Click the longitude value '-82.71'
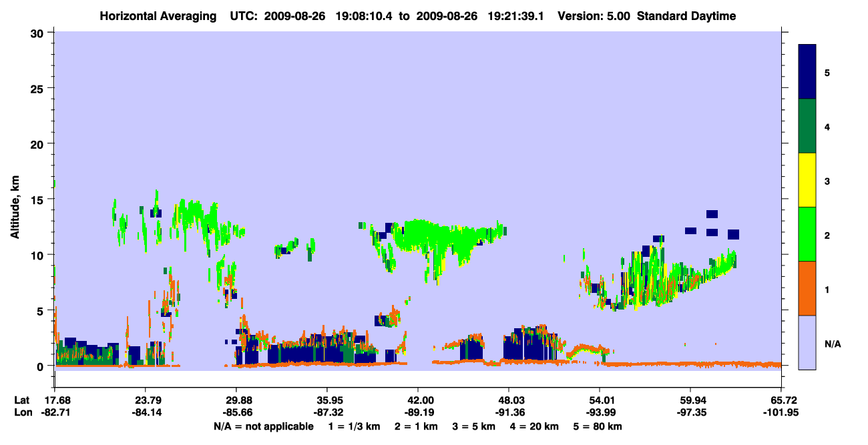This screenshot has width=868, height=445. tap(54, 413)
